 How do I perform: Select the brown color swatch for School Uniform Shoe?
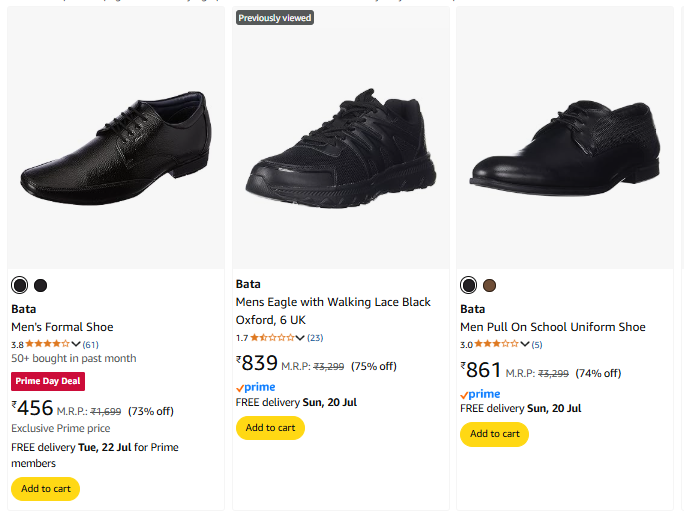489,286
